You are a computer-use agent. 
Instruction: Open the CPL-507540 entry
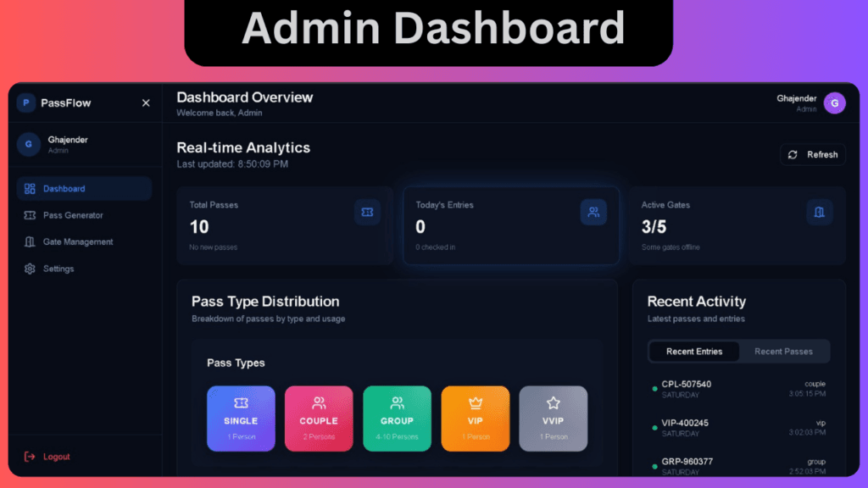tap(738, 389)
